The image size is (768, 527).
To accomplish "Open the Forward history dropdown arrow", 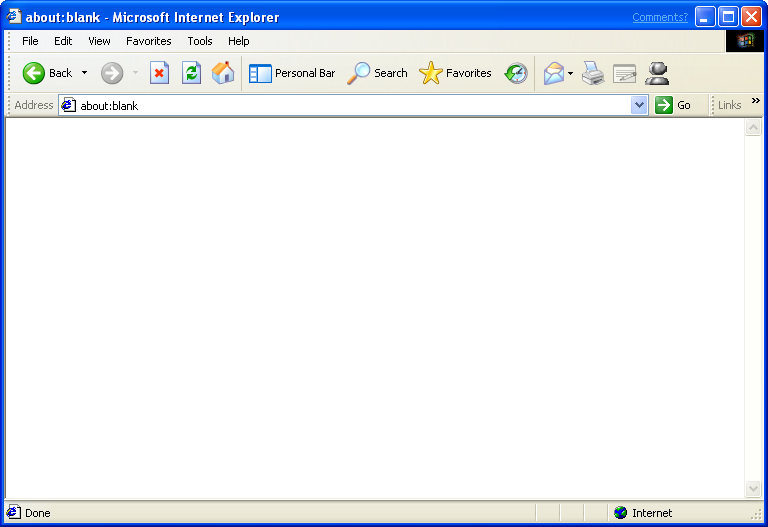I will (135, 73).
